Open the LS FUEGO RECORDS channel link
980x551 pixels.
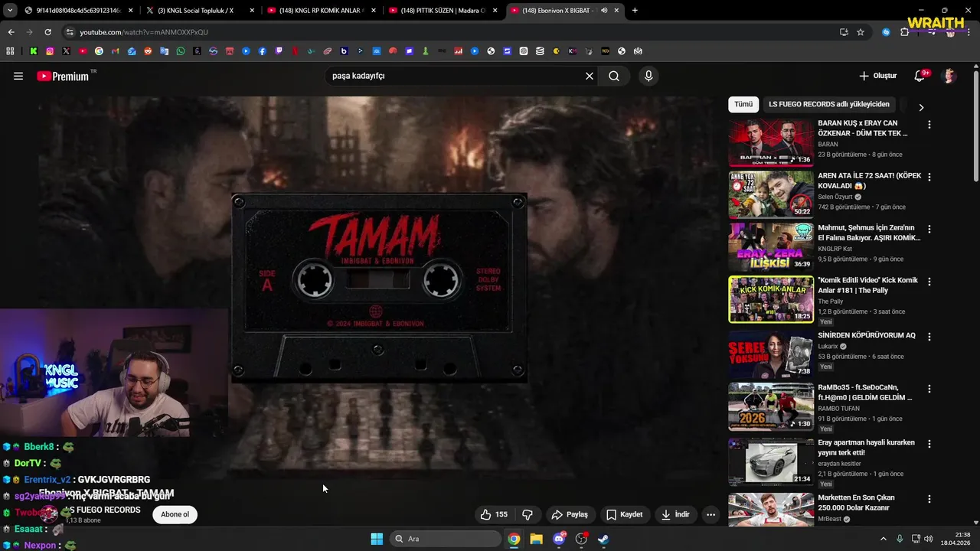point(104,510)
